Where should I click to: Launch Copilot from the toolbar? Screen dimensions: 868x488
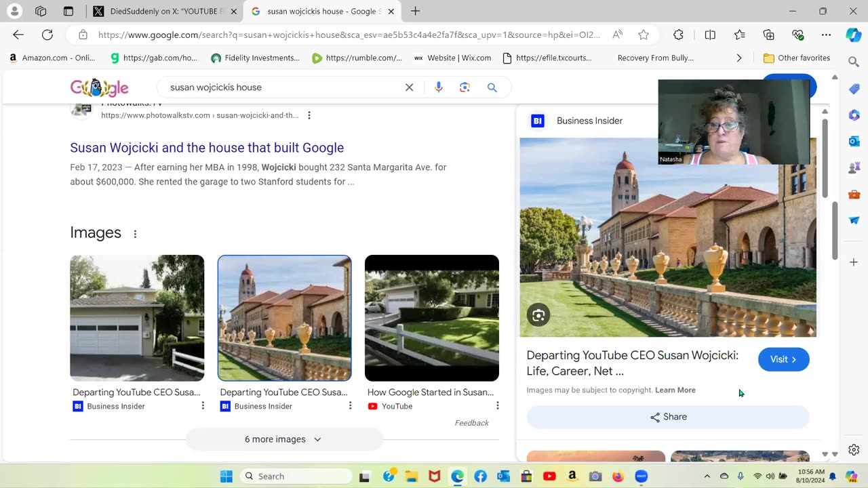click(854, 35)
